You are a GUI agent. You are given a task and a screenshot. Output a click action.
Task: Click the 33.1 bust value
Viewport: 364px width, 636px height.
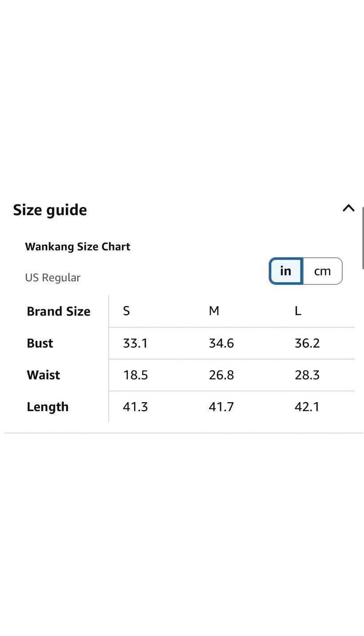click(135, 343)
